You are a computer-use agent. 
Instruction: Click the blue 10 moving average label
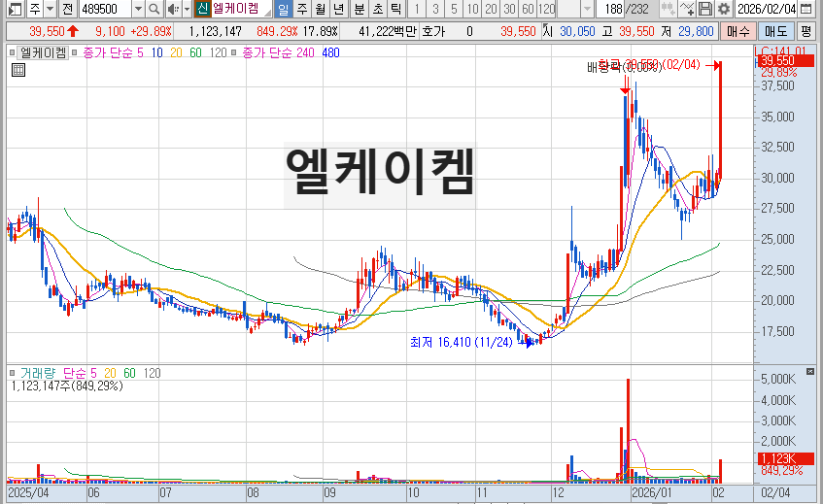tap(157, 53)
